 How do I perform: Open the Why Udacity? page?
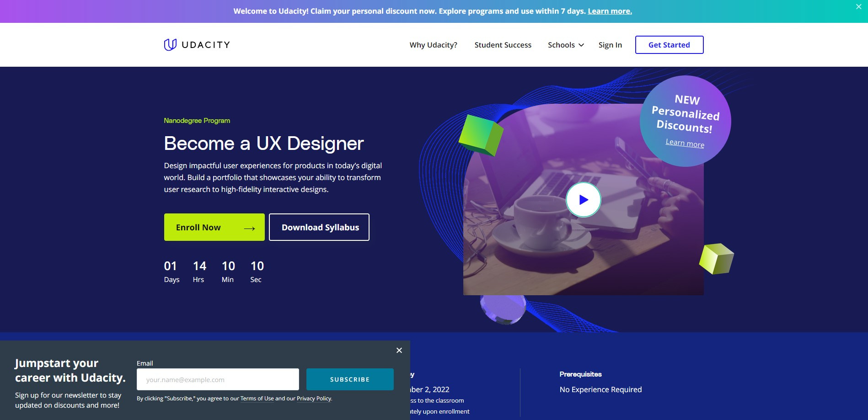[433, 45]
